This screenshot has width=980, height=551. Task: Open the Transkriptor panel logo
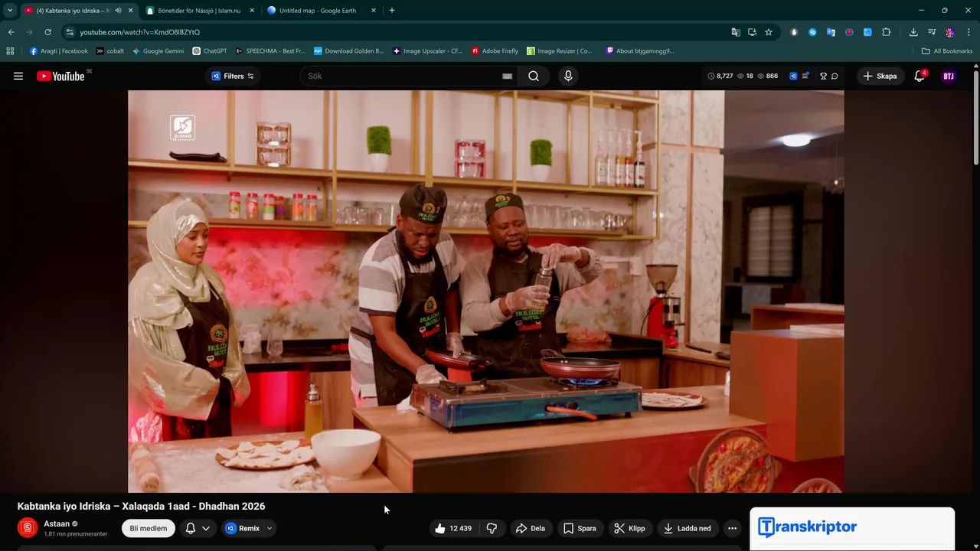(x=807, y=527)
